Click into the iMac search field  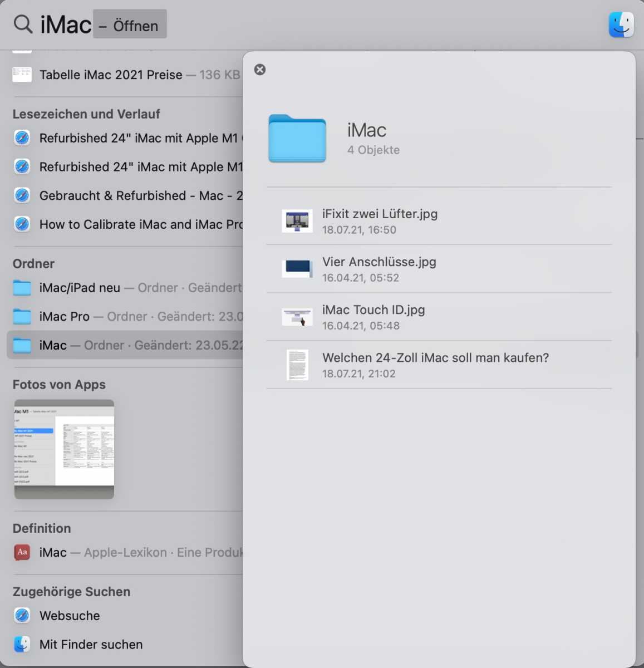click(66, 24)
